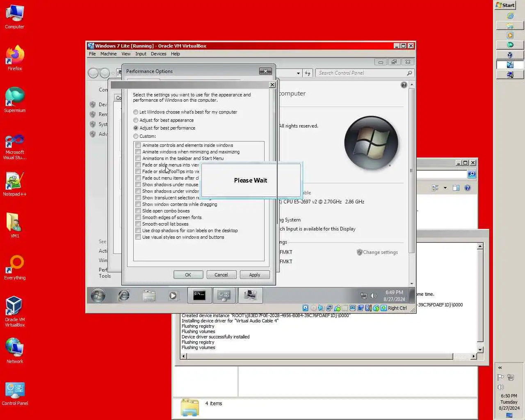Screen dimensions: 525x420
Task: Check Smooth-scroll list boxes
Action: pyautogui.click(x=138, y=224)
